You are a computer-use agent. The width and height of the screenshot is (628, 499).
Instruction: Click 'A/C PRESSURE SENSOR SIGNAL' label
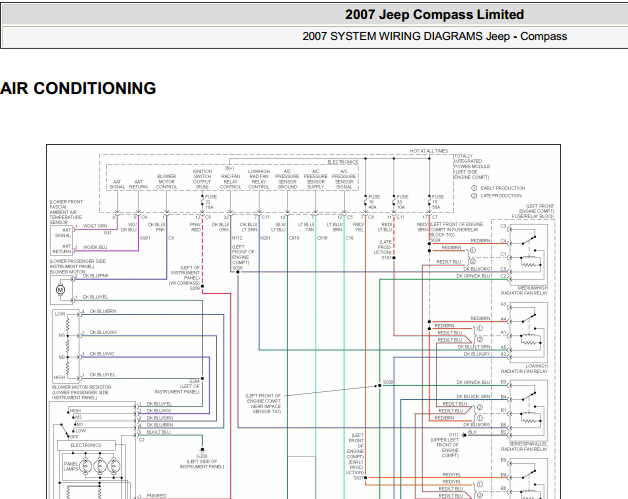[344, 179]
